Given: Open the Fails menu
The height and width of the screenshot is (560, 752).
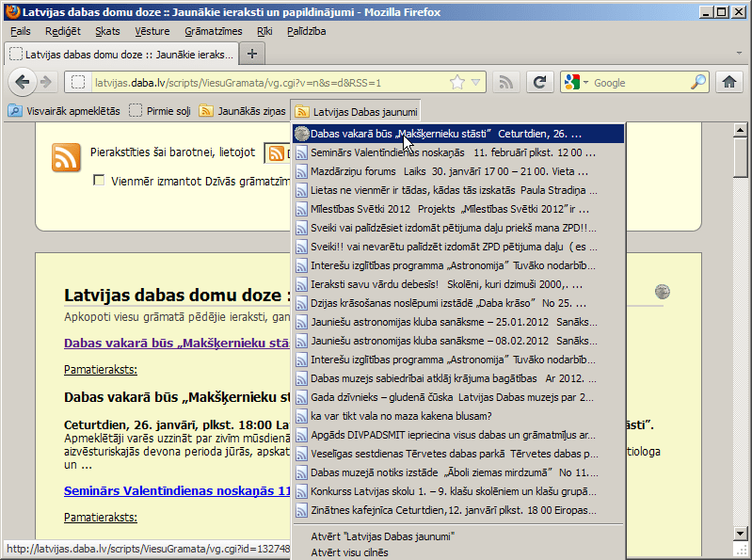Looking at the screenshot, I should click(20, 31).
